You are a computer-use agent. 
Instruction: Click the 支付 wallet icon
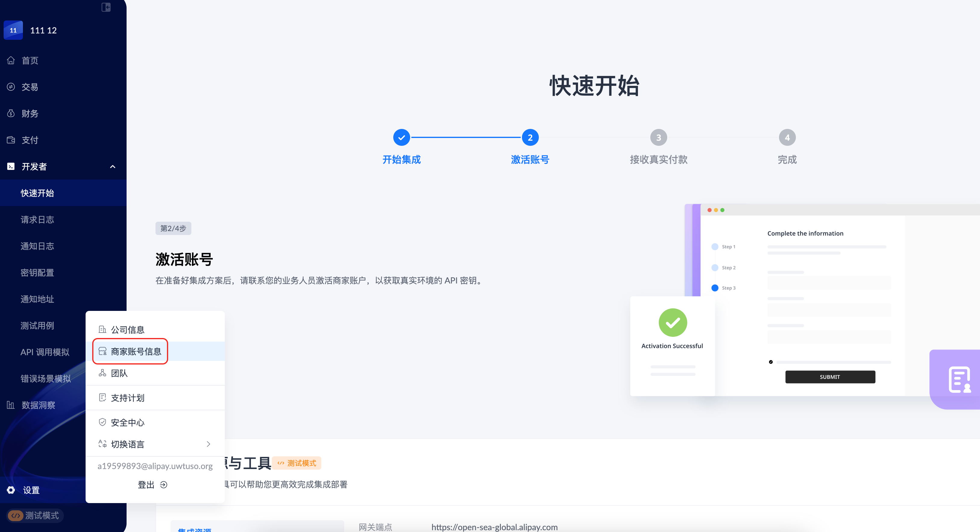point(11,140)
